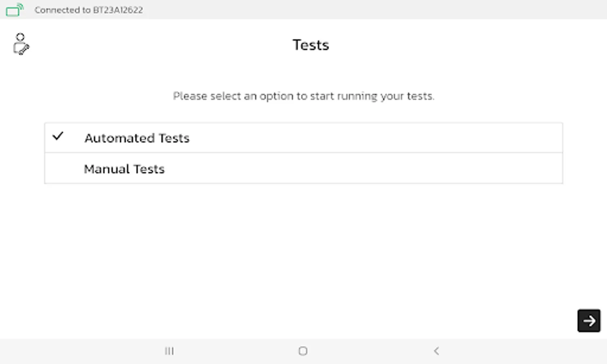Click the "Automated Tests" label text
The image size is (607, 364).
pos(137,138)
